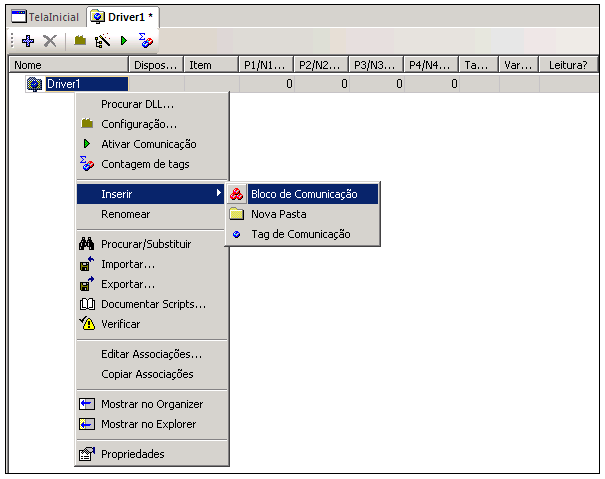This screenshot has height=479, width=605.
Task: Click the tag browser toolbar icon
Action: 102,41
